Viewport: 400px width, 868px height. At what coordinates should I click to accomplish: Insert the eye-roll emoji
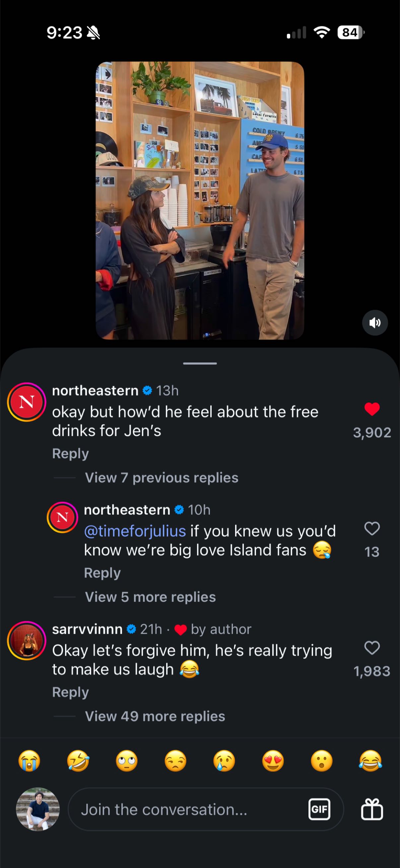click(x=127, y=761)
